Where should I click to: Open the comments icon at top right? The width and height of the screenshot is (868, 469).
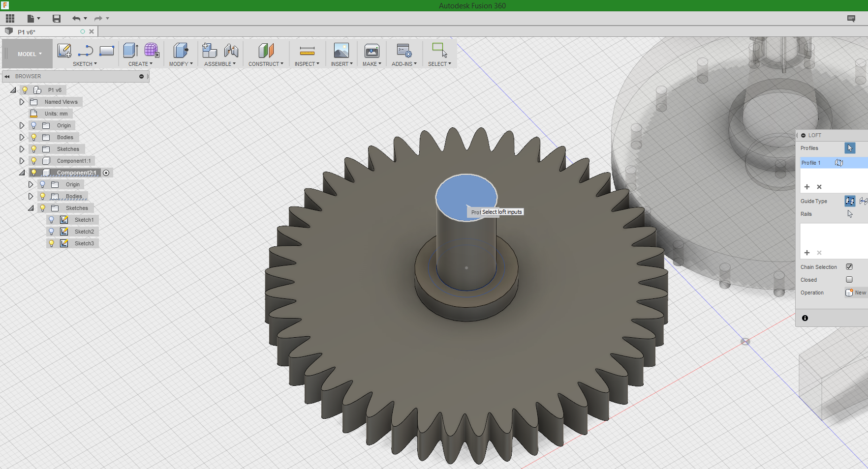851,19
